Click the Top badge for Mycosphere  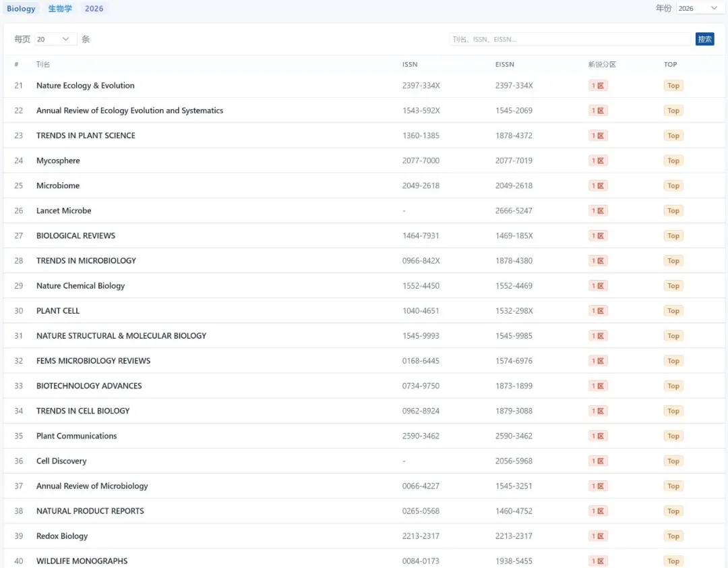(x=673, y=161)
